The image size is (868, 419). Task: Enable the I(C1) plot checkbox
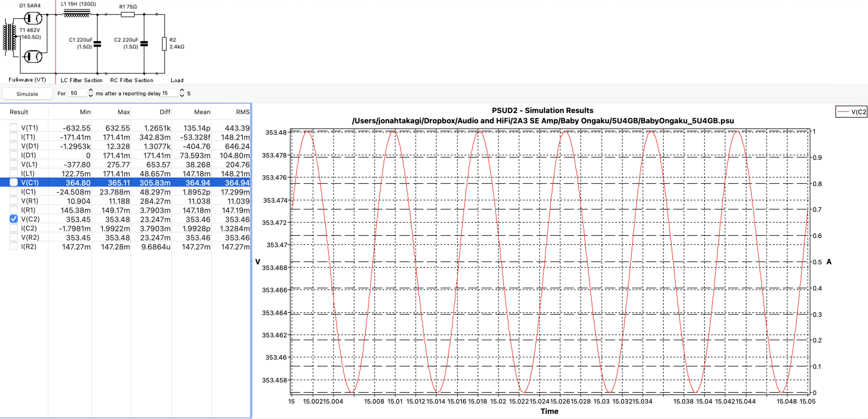coord(14,191)
